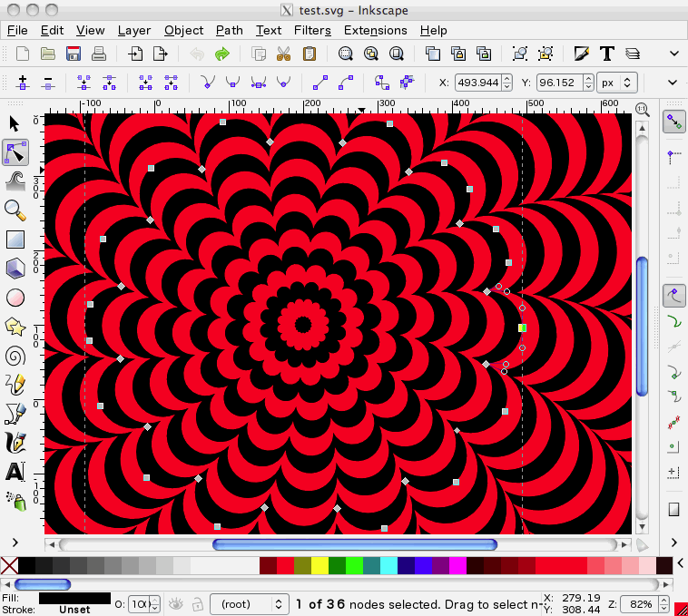
Task: Toggle snap nodes or handles button
Action: [674, 296]
